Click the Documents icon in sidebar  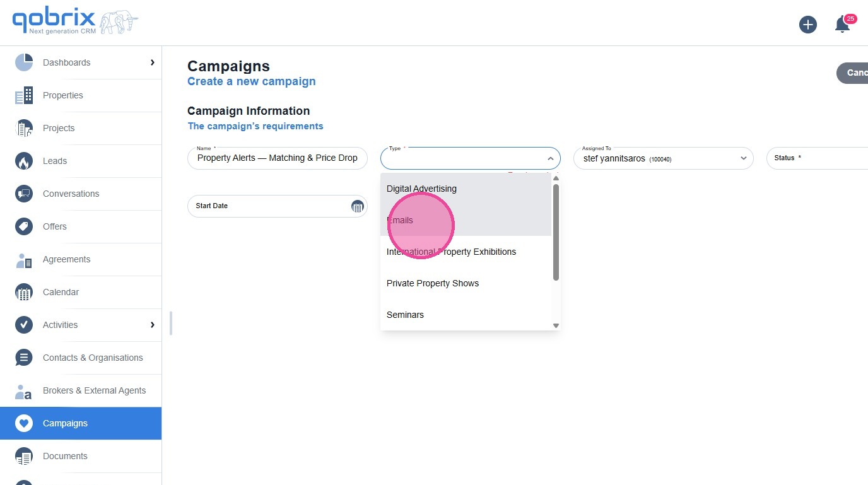24,456
